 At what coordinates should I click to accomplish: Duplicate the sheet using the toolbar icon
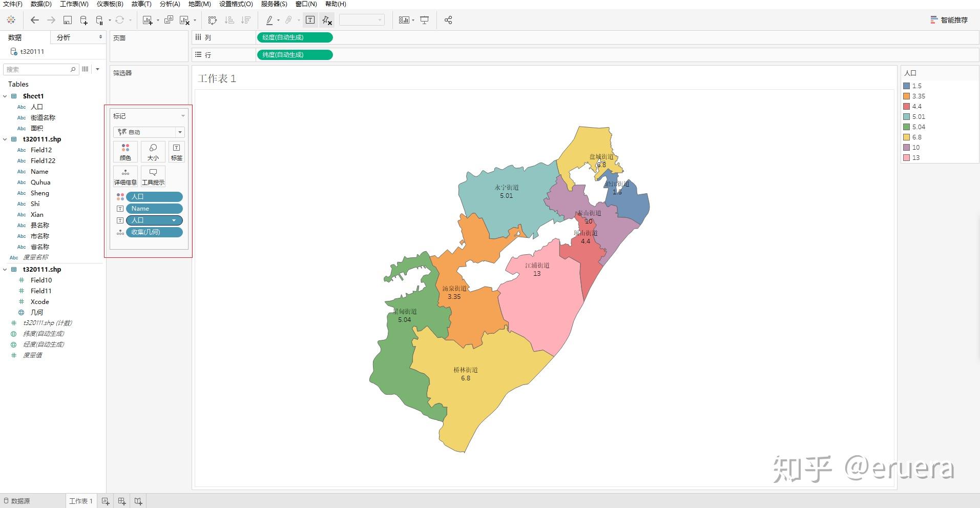169,20
